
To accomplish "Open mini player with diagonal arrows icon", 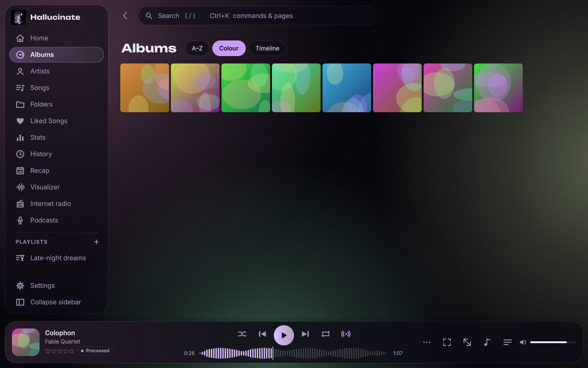I will click(x=467, y=342).
